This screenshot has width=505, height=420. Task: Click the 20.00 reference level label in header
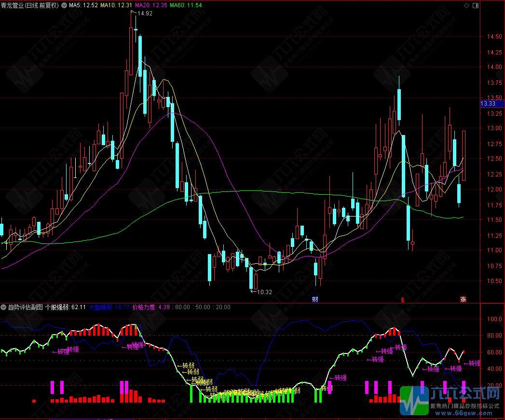(223, 307)
